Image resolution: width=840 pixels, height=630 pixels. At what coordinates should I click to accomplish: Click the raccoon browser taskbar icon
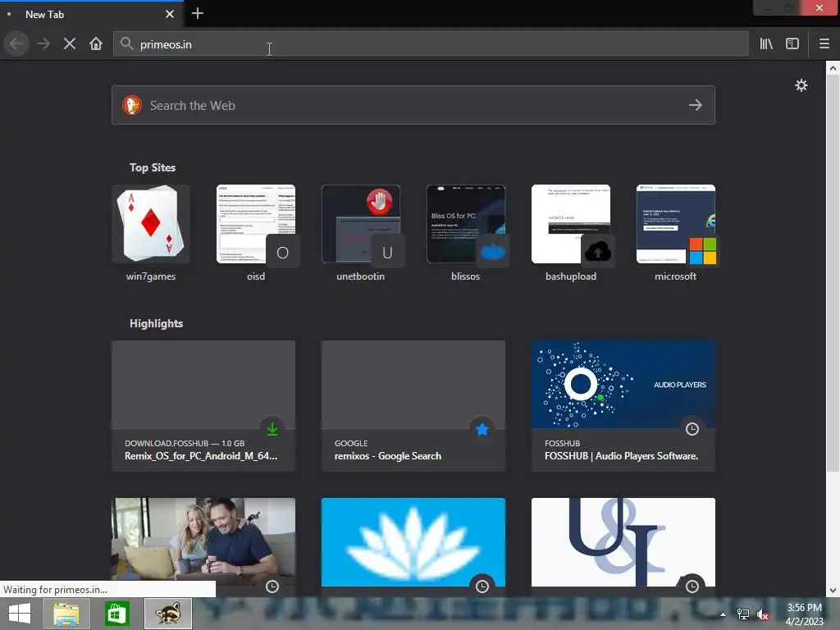[x=168, y=614]
